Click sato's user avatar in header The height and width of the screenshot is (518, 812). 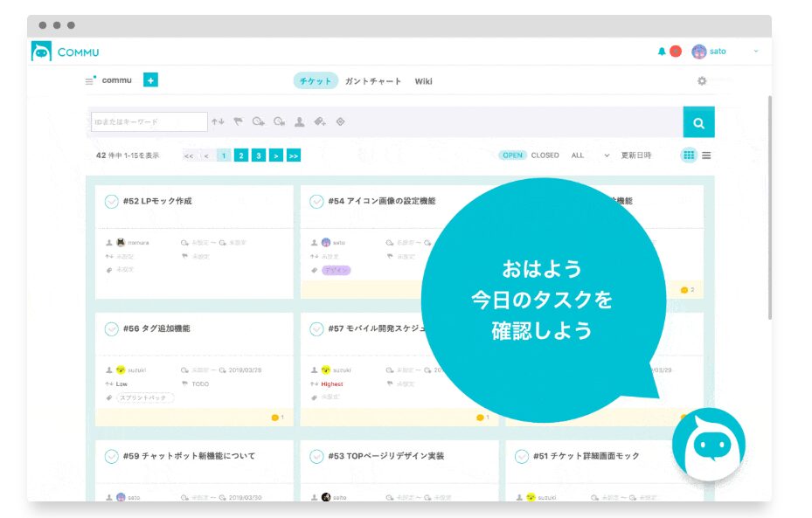pyautogui.click(x=698, y=52)
